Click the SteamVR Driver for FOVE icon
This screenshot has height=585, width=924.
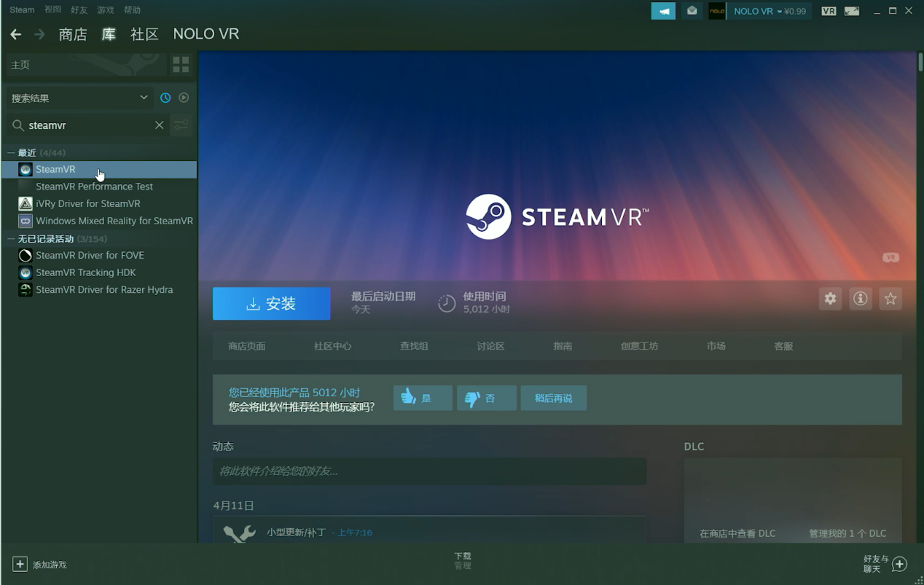26,256
